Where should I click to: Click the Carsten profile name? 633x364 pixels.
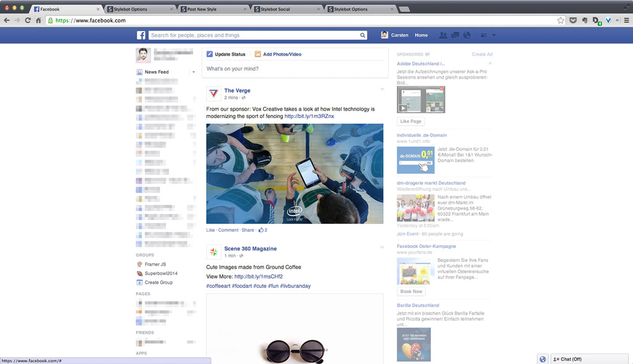pos(399,35)
